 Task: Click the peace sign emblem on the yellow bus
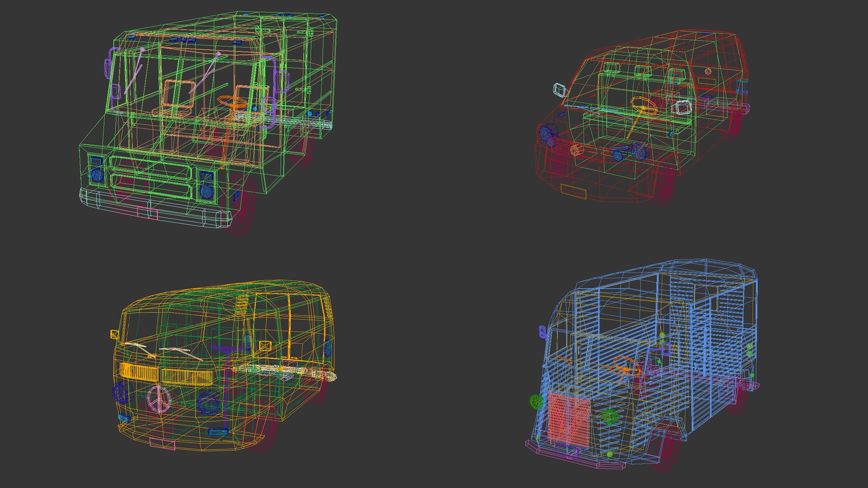159,399
